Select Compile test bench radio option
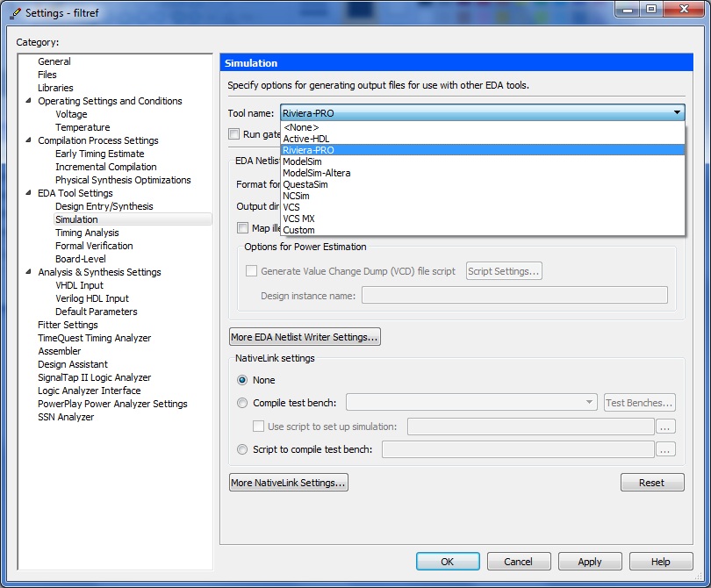The height and width of the screenshot is (588, 711). [242, 403]
